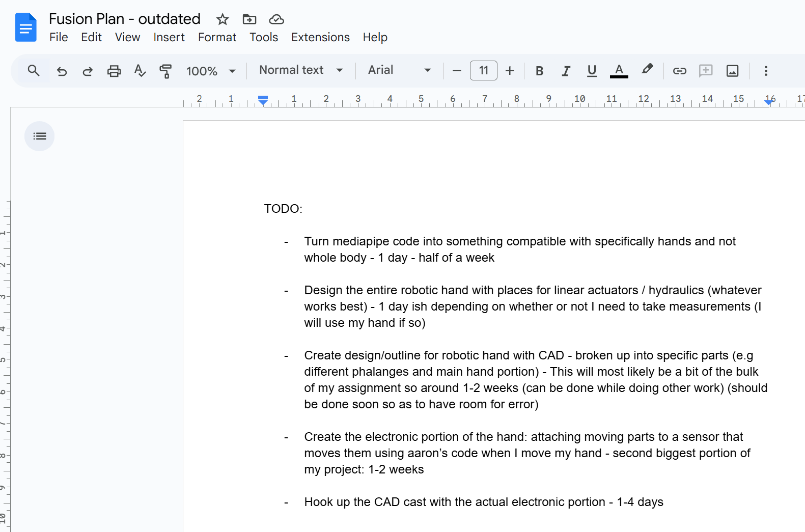
Task: Open the Edit menu
Action: 91,37
